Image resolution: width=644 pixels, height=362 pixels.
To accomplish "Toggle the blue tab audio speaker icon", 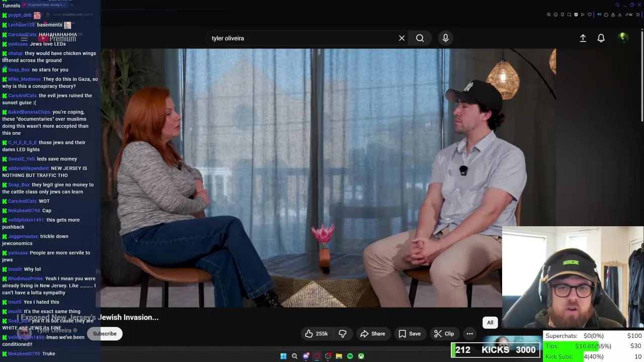I will pyautogui.click(x=599, y=15).
